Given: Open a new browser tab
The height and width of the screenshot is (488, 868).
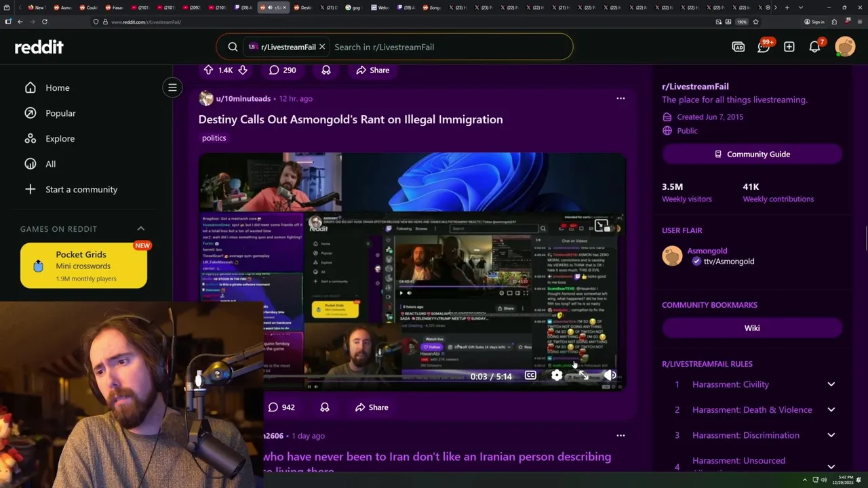Looking at the screenshot, I should click(x=787, y=7).
